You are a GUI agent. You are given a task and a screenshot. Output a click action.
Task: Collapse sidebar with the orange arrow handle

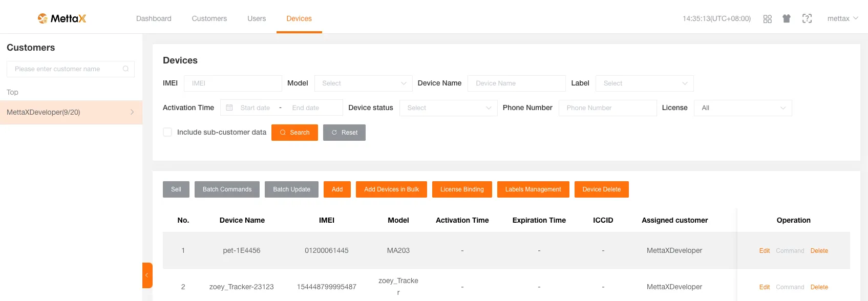[147, 275]
